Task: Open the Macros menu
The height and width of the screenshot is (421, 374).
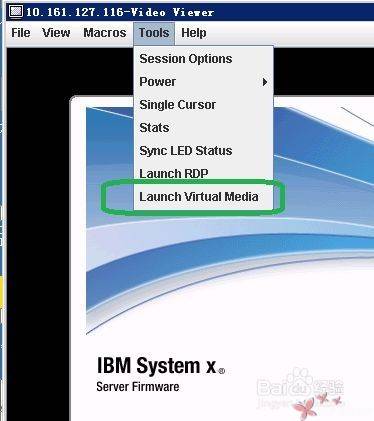Action: coord(105,33)
